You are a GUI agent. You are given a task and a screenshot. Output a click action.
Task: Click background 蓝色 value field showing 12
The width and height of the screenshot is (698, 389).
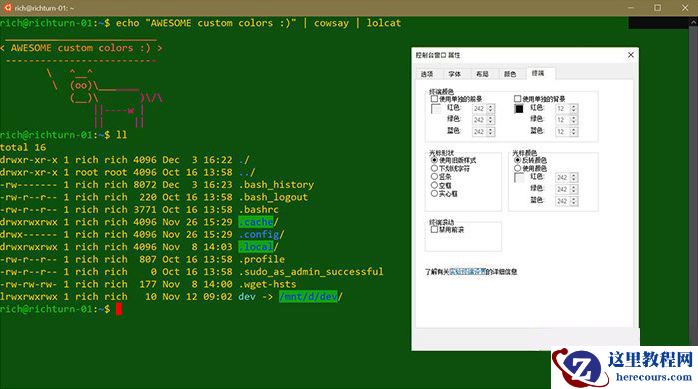562,132
